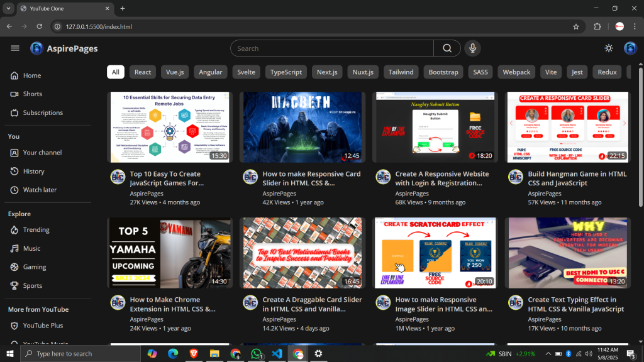Start voice search with microphone icon

tap(473, 48)
